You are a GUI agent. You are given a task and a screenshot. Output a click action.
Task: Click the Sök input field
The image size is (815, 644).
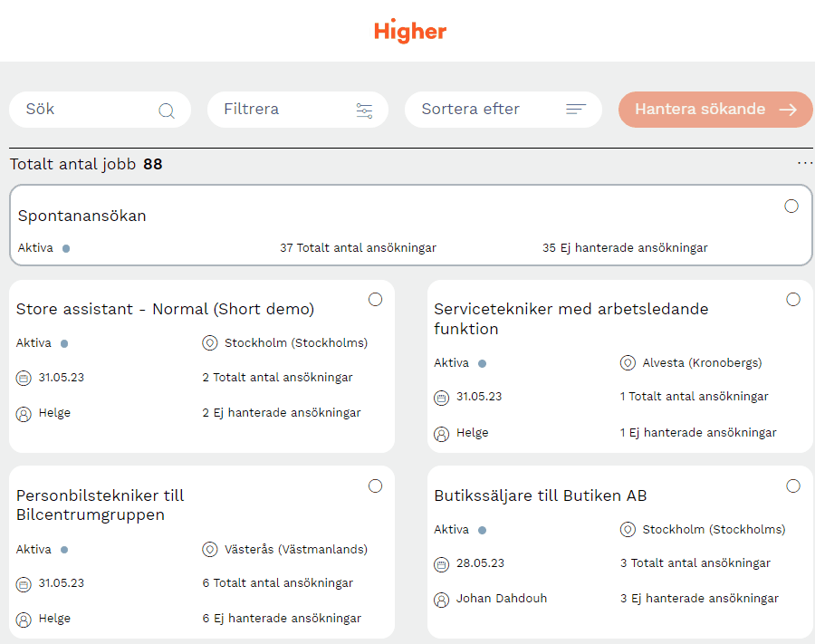coord(86,110)
